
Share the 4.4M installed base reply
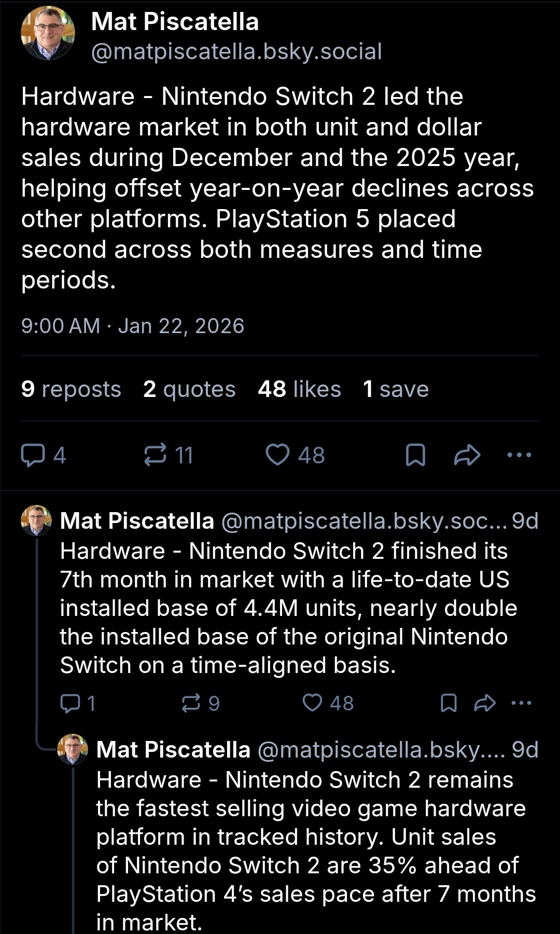pos(485,703)
